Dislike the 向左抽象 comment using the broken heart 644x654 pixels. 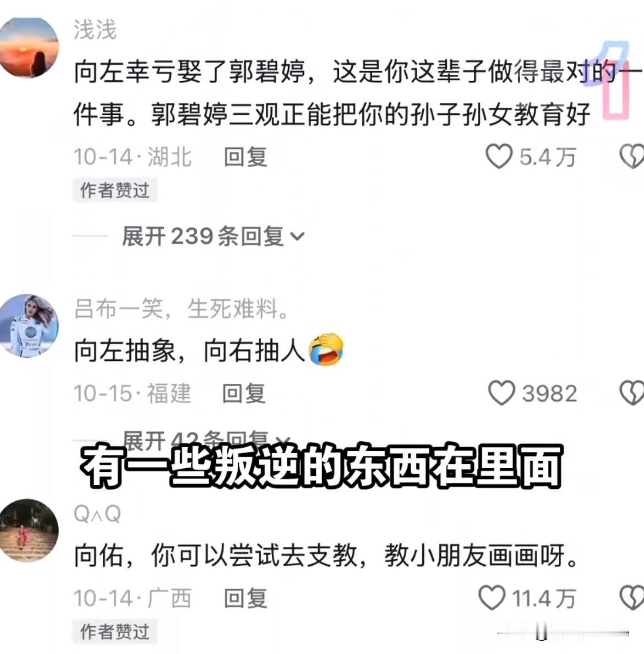(x=631, y=393)
